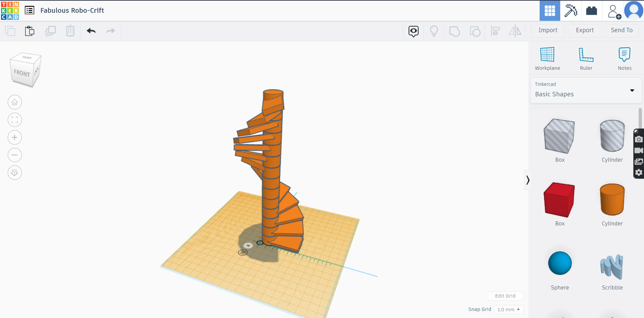
Task: Toggle show all hidden objects lightbulb
Action: [434, 31]
